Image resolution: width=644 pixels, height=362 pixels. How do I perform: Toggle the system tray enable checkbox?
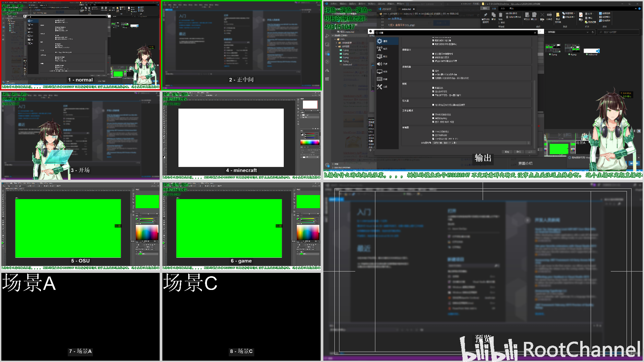click(433, 71)
